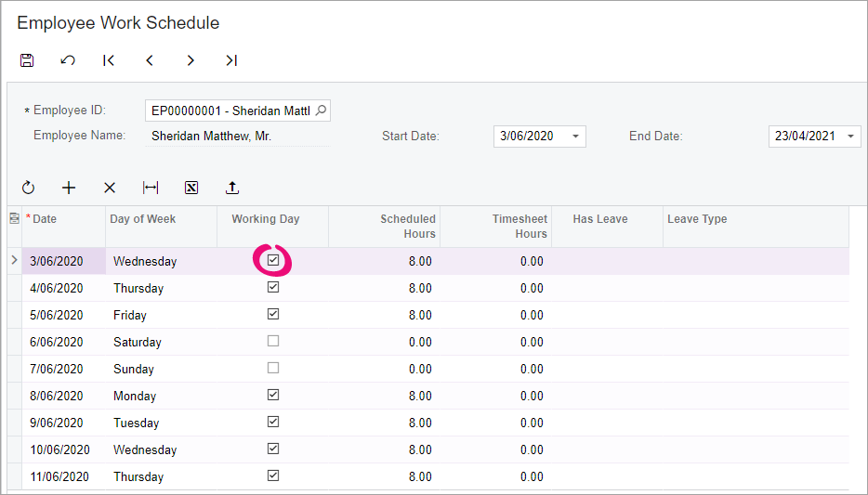Open the Start Date calendar dropdown
This screenshot has width=868, height=495.
click(x=575, y=137)
